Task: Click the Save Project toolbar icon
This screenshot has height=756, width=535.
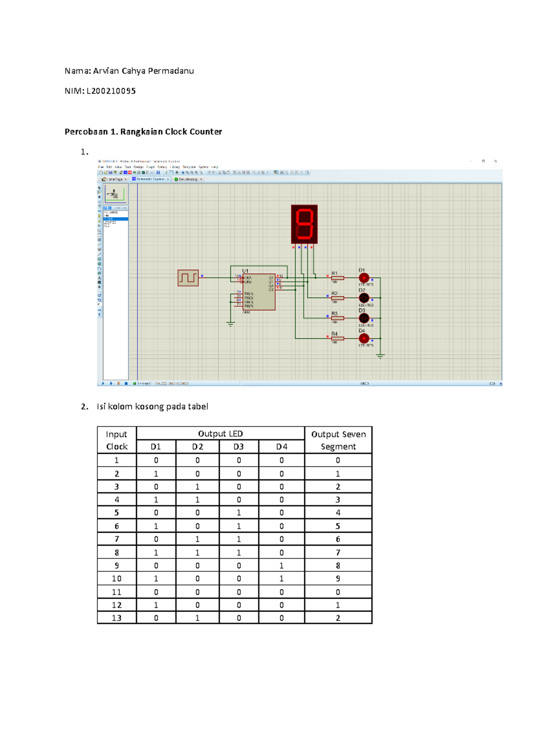Action: coord(110,173)
